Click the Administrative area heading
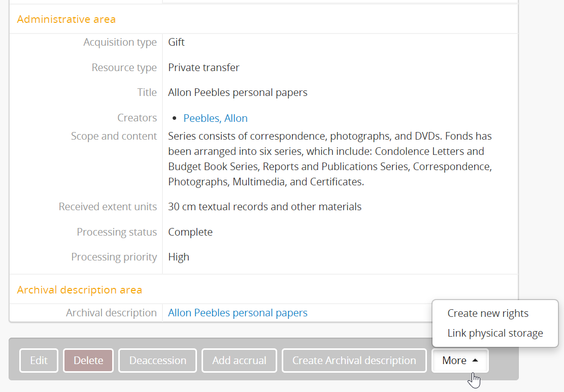 (x=66, y=19)
